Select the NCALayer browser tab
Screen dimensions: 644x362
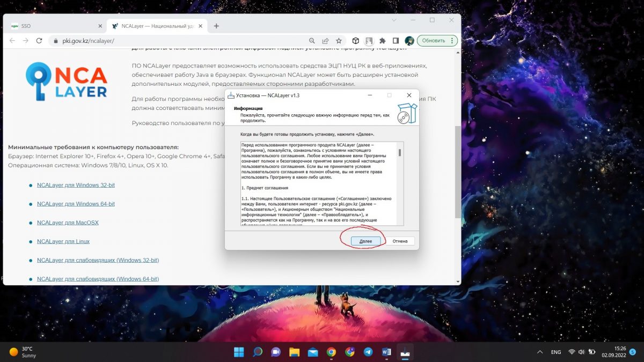coord(157,26)
